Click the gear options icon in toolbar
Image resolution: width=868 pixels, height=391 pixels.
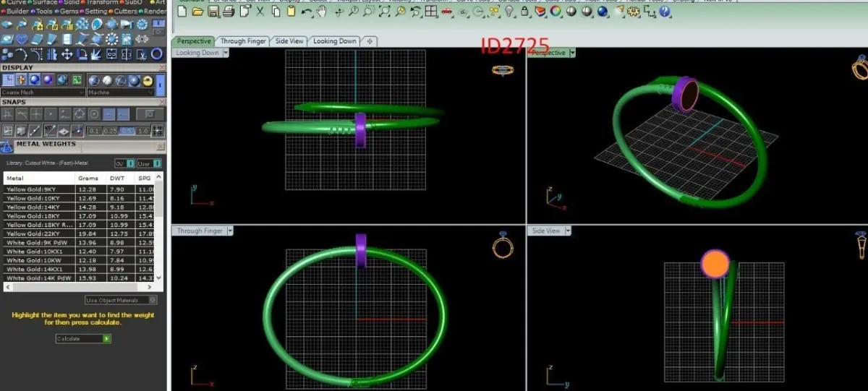(634, 11)
